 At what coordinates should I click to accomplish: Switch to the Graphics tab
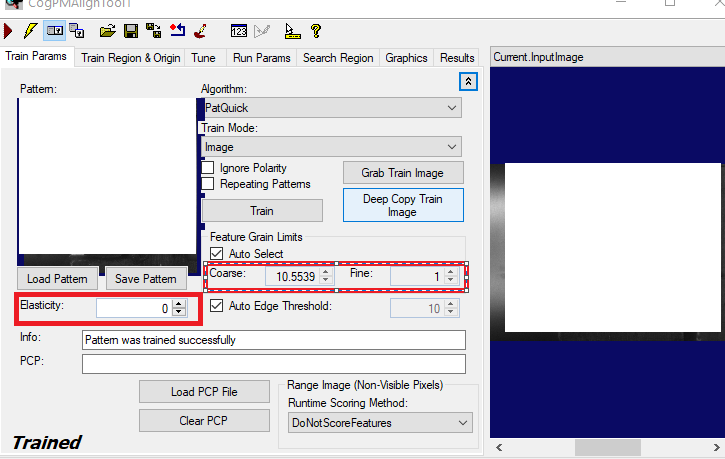click(406, 58)
